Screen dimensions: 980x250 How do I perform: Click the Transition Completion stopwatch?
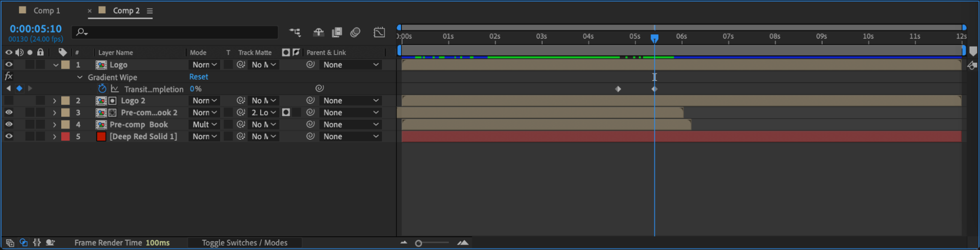coord(102,89)
